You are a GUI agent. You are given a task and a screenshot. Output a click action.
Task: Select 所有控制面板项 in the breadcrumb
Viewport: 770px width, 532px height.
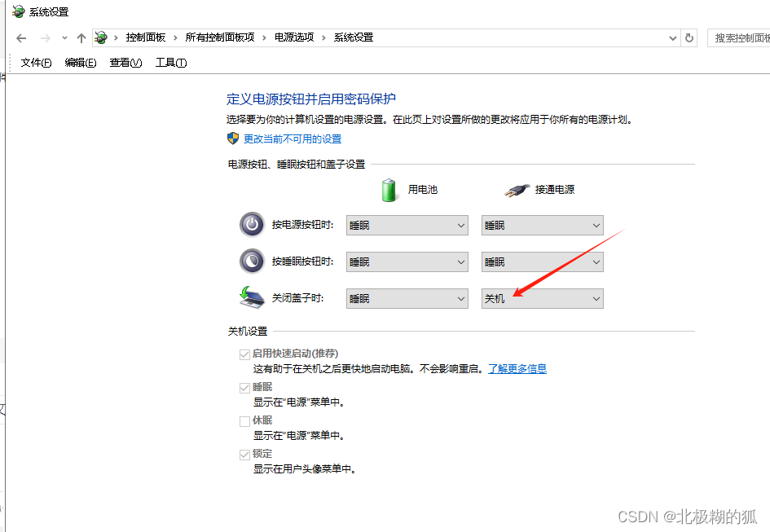[219, 37]
